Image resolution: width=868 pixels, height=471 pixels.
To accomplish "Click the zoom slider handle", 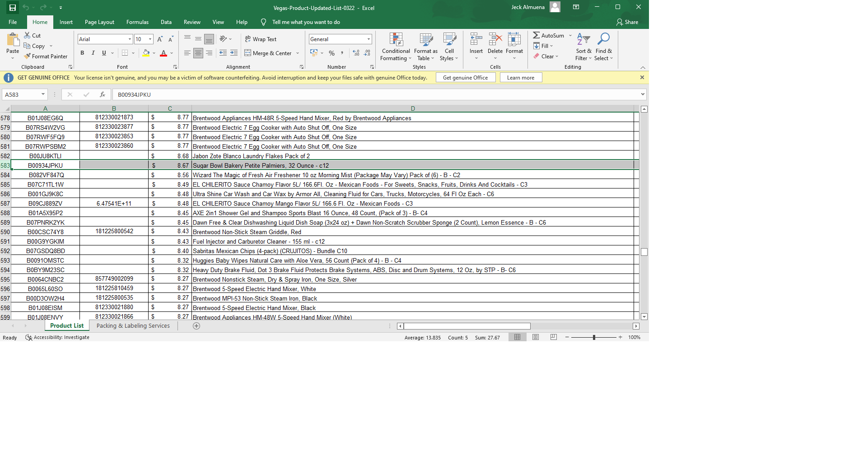I will (594, 337).
